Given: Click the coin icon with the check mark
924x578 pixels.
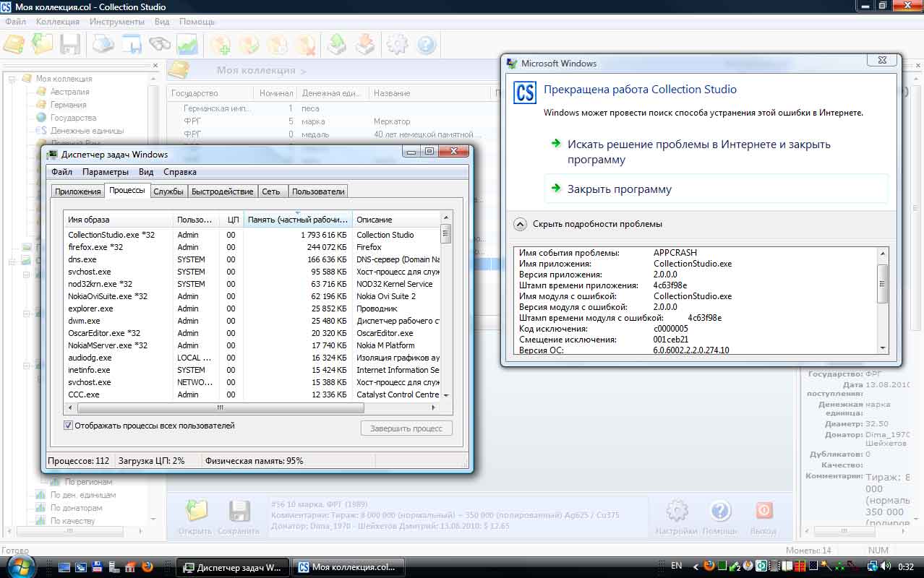Looking at the screenshot, I should [249, 45].
